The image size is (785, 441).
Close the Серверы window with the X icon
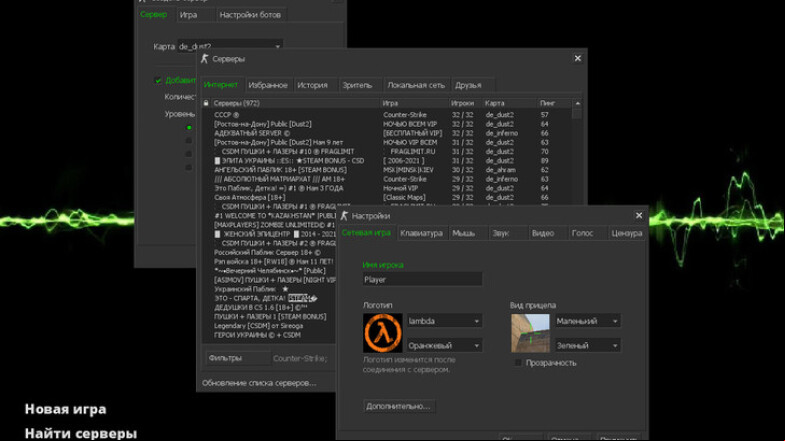578,59
